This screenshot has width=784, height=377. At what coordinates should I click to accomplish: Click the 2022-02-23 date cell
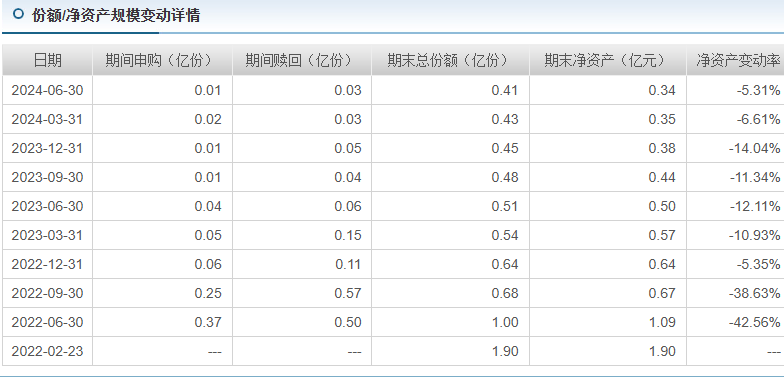point(48,352)
